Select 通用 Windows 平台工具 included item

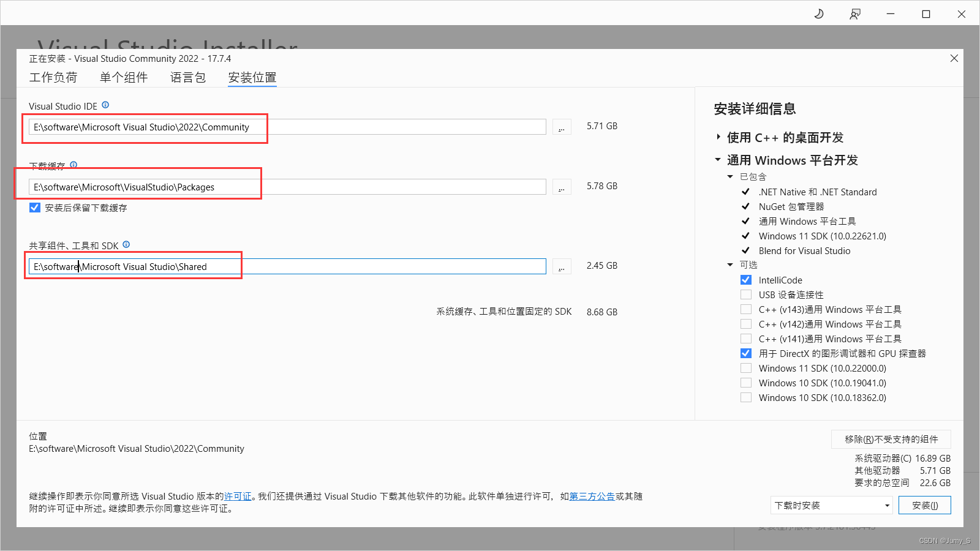pos(807,221)
